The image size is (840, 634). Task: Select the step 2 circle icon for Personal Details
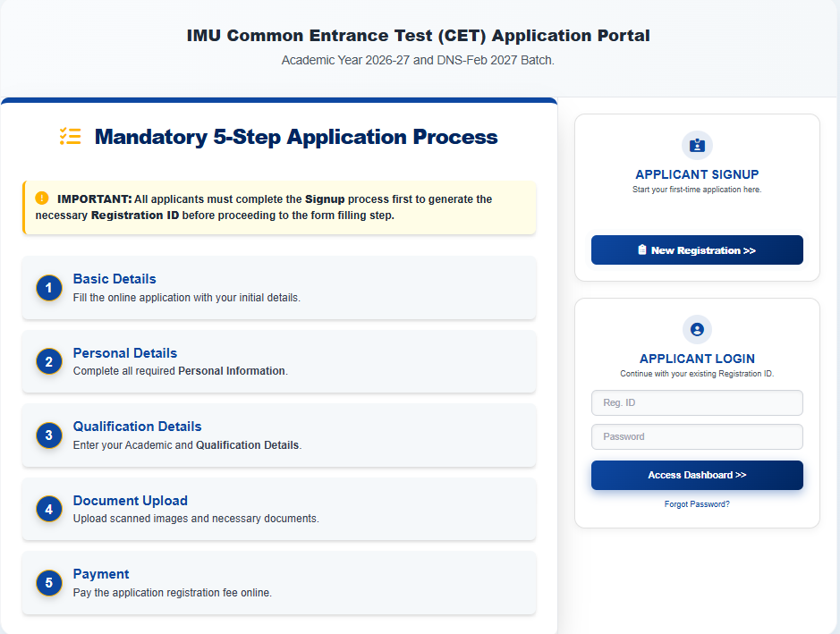coord(48,360)
